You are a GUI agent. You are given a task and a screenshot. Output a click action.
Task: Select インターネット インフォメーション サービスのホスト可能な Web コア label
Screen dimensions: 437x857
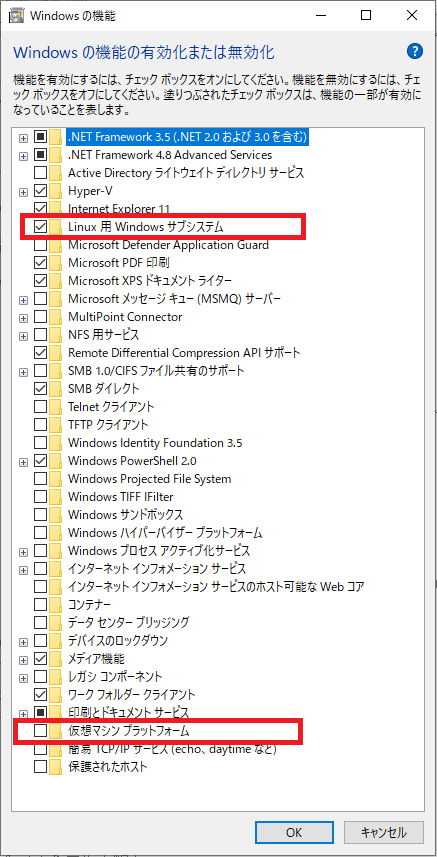tap(216, 587)
